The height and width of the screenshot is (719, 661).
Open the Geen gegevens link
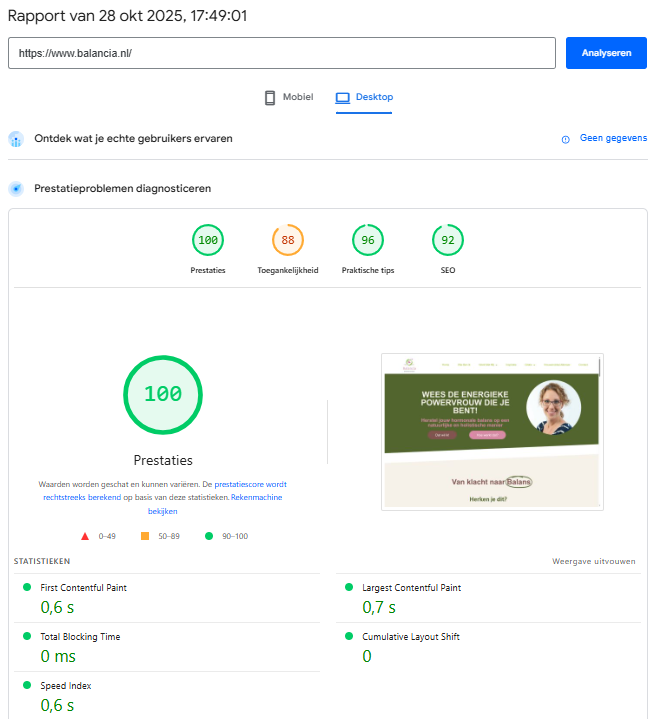(x=613, y=138)
